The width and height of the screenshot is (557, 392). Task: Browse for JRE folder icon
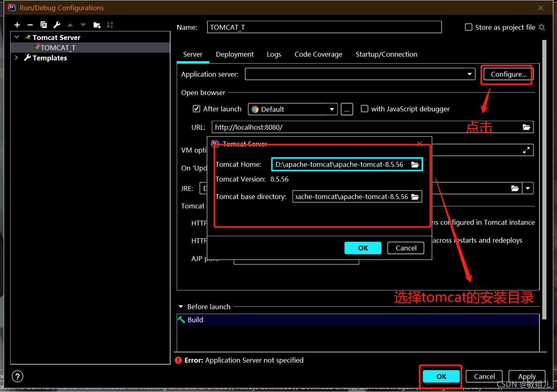515,188
